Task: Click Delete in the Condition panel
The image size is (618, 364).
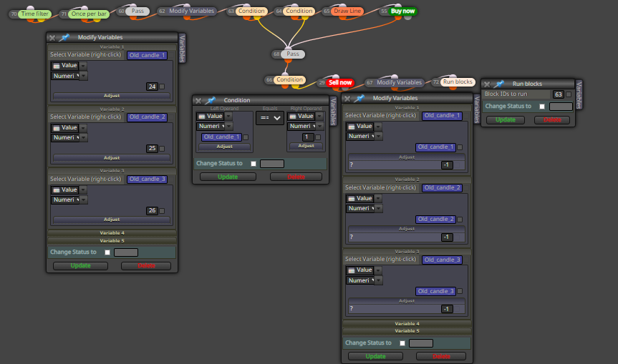Action: pos(296,177)
